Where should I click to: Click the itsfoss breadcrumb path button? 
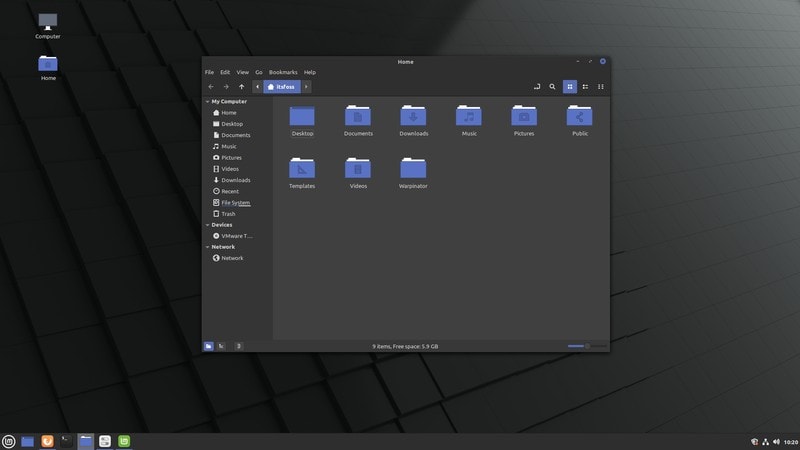click(281, 87)
